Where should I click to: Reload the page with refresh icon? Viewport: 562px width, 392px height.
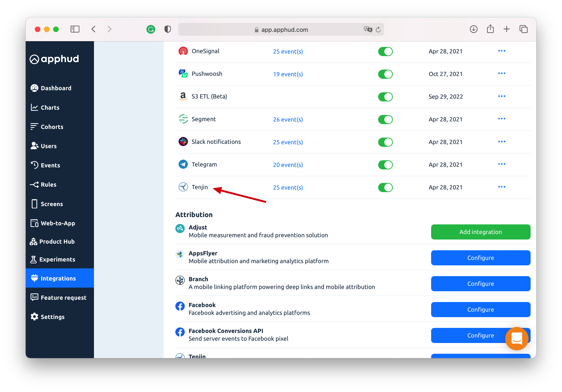click(x=378, y=30)
